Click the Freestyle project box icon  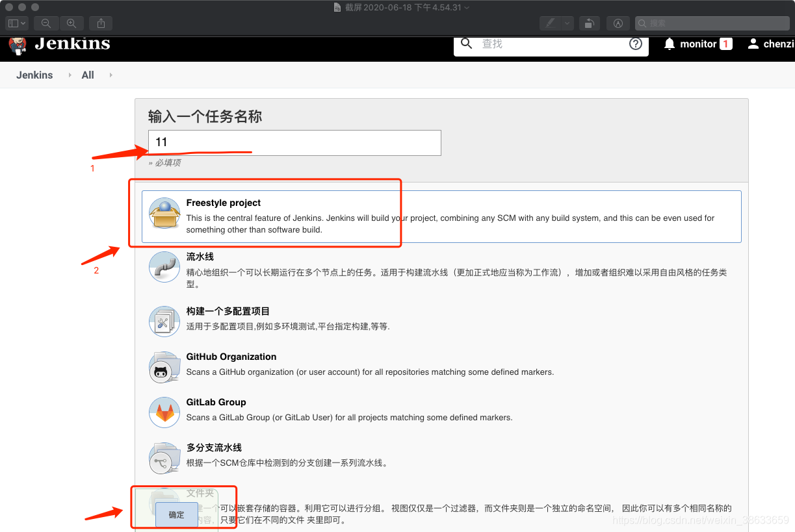click(x=164, y=214)
